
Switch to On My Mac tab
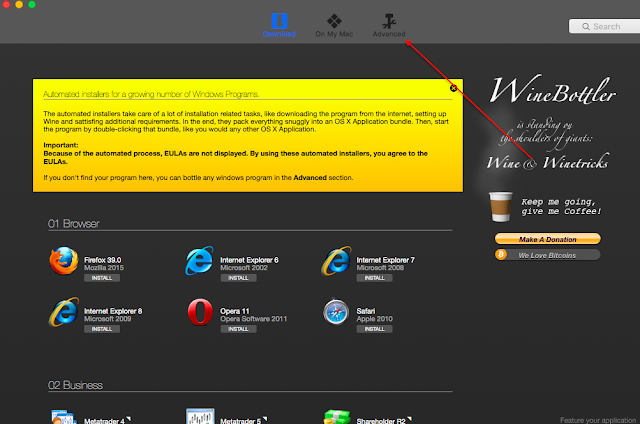click(x=334, y=25)
